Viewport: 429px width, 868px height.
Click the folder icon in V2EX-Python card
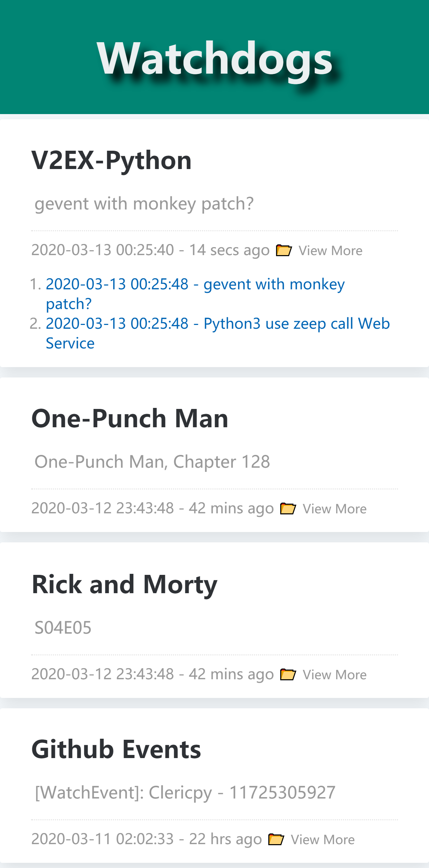(284, 250)
